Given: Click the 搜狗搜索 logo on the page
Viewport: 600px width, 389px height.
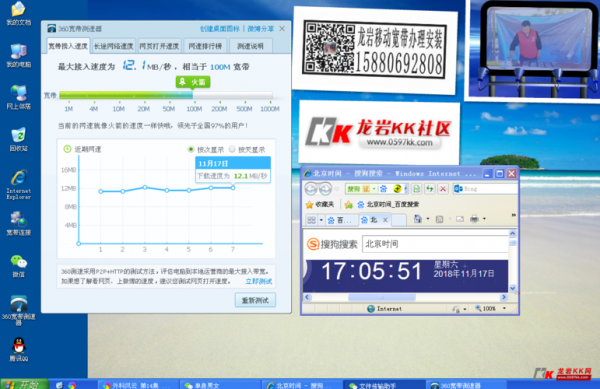Looking at the screenshot, I should [x=332, y=244].
